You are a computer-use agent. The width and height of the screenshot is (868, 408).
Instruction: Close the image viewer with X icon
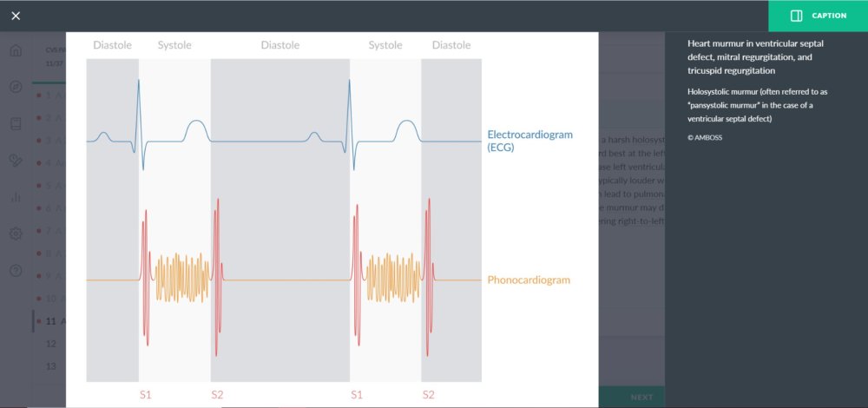click(16, 16)
